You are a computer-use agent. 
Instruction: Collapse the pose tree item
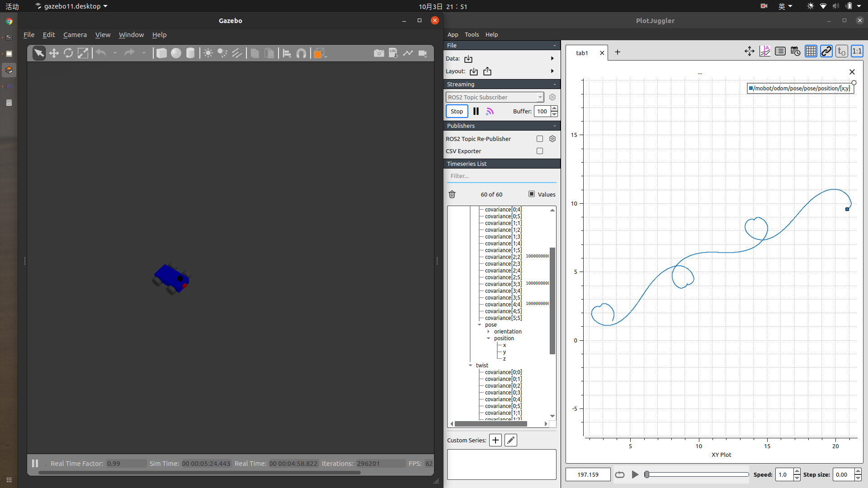coord(480,324)
